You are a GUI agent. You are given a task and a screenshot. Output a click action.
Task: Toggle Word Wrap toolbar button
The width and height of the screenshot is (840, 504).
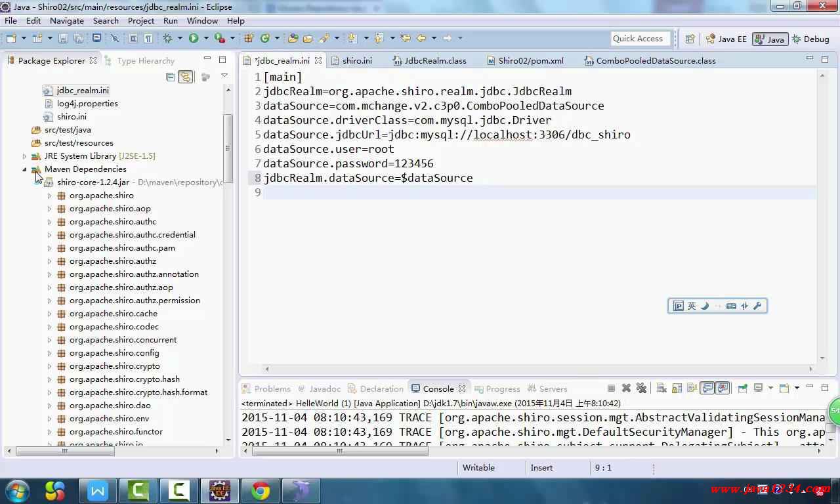pyautogui.click(x=692, y=388)
